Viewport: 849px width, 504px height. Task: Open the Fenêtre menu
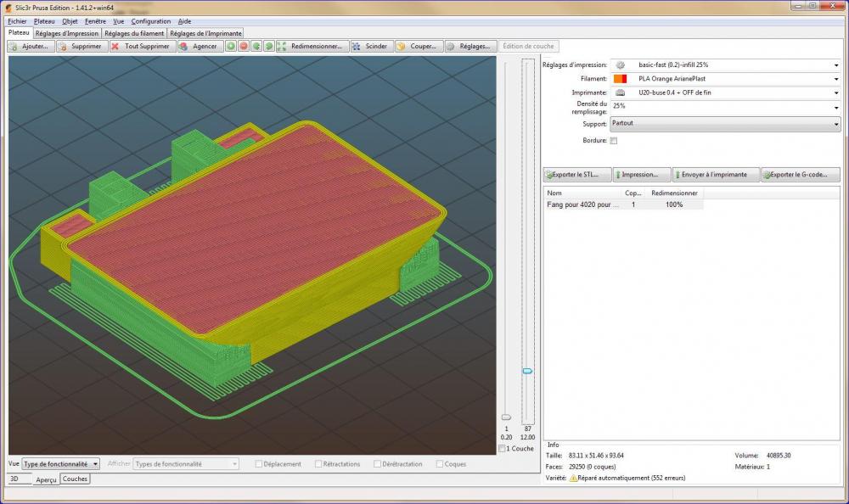coord(96,21)
